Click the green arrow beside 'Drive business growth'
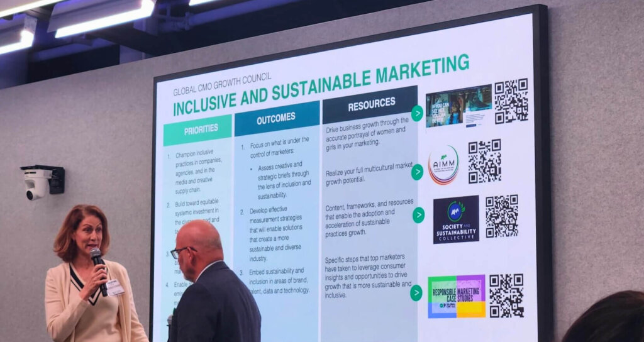Screen dimensions: 644x342 click(x=417, y=113)
